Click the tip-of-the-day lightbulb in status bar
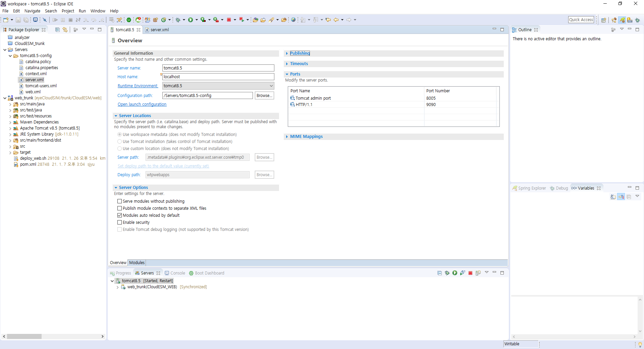Image resolution: width=644 pixels, height=349 pixels. click(x=640, y=345)
